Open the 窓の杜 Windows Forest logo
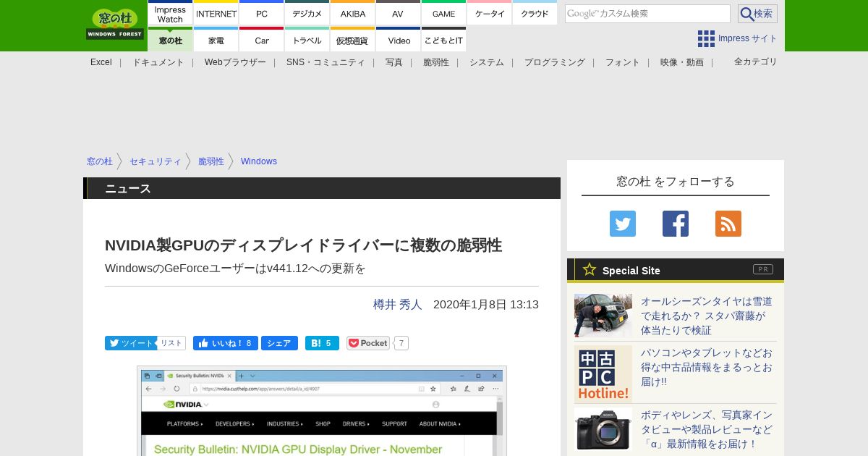Image resolution: width=868 pixels, height=456 pixels. coord(115,24)
